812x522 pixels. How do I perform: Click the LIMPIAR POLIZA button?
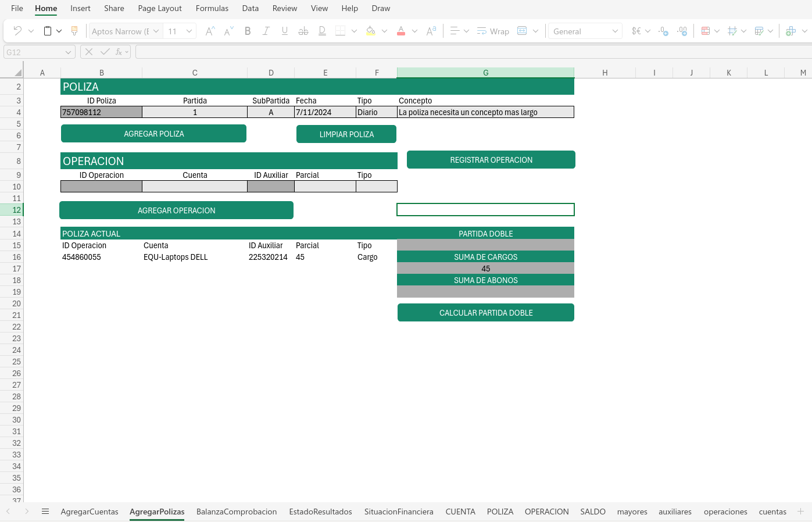tap(346, 134)
